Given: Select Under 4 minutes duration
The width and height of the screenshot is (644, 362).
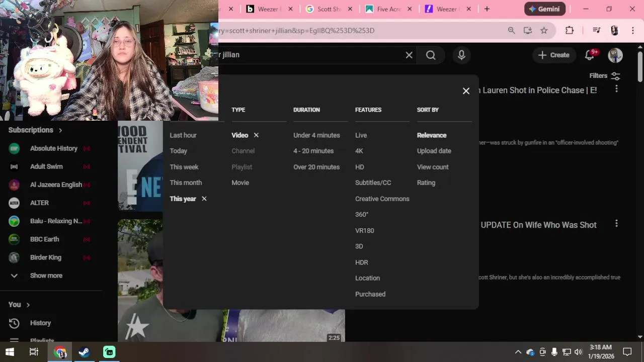Looking at the screenshot, I should tap(316, 135).
